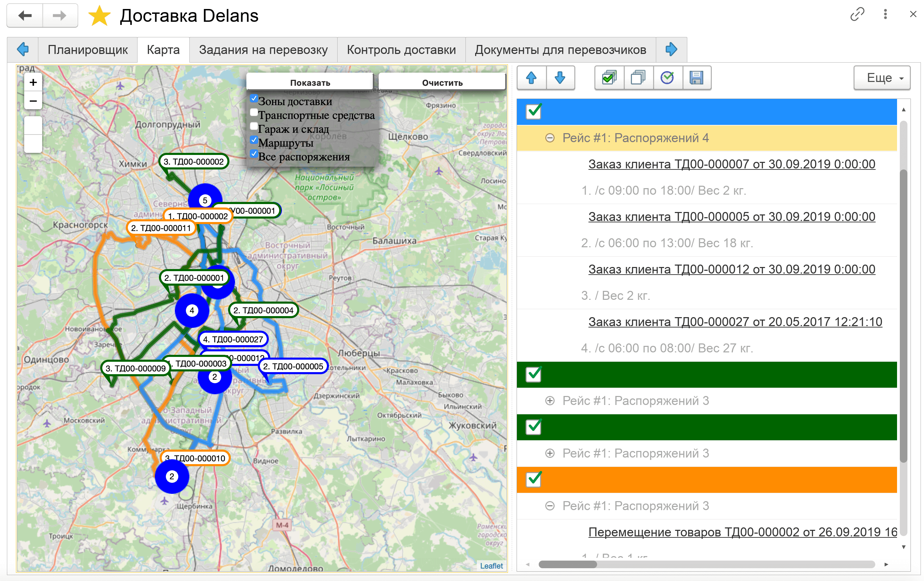This screenshot has height=581, width=924.
Task: Click map marker label 4. ТД00-000027
Action: pos(233,339)
